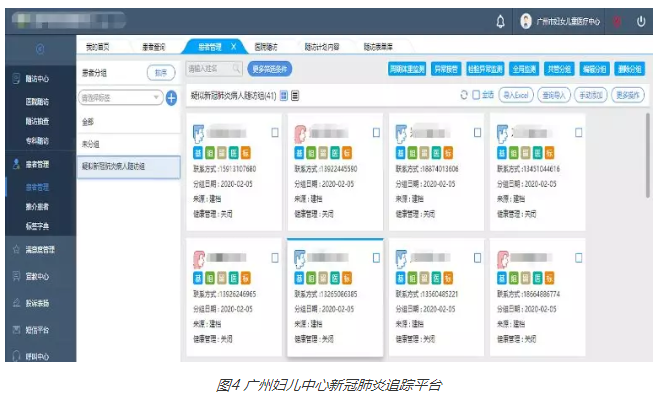
Task: Switch to the 患者查询 tab
Action: (x=154, y=47)
